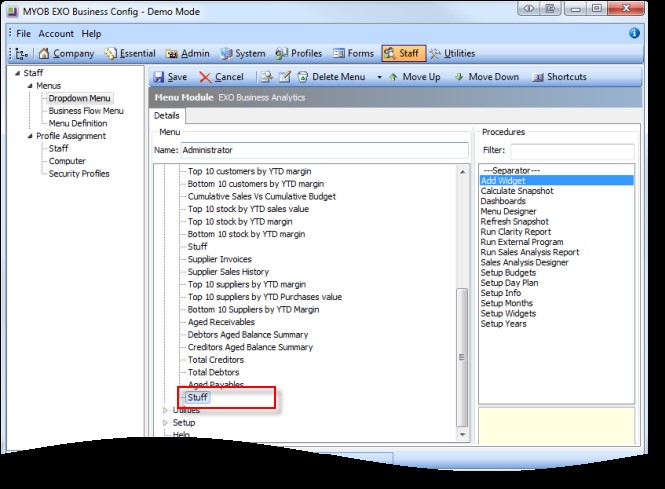This screenshot has height=489, width=665.
Task: Click the menu list scrollbar up arrow
Action: pyautogui.click(x=462, y=172)
